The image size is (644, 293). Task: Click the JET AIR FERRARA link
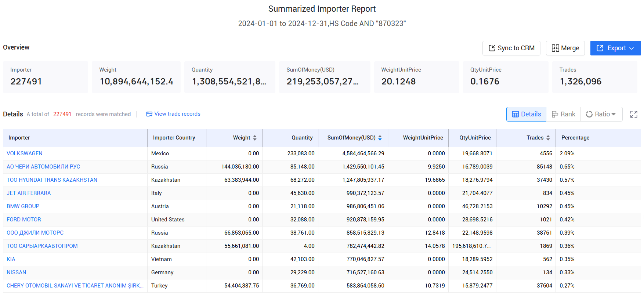(29, 193)
